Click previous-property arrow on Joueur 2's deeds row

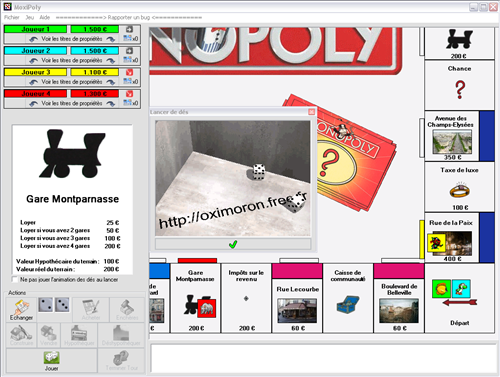tap(33, 61)
